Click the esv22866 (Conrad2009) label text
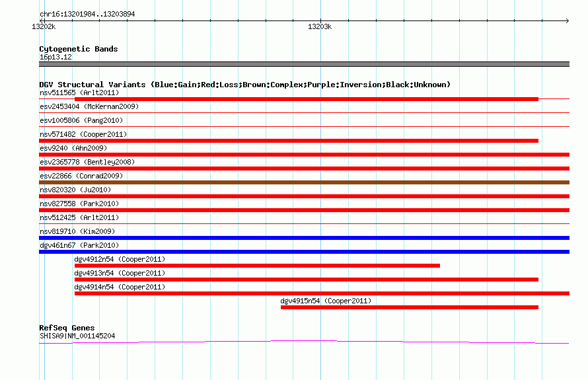The image size is (588, 380). (x=81, y=176)
